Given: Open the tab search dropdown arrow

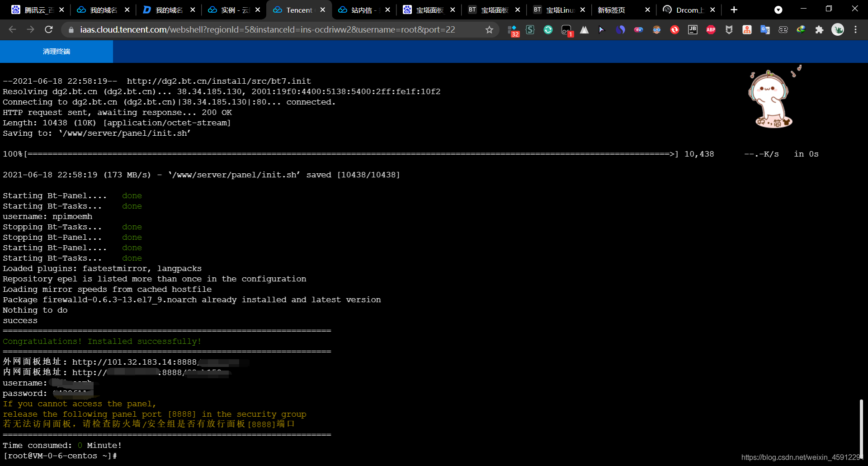Looking at the screenshot, I should pos(778,10).
